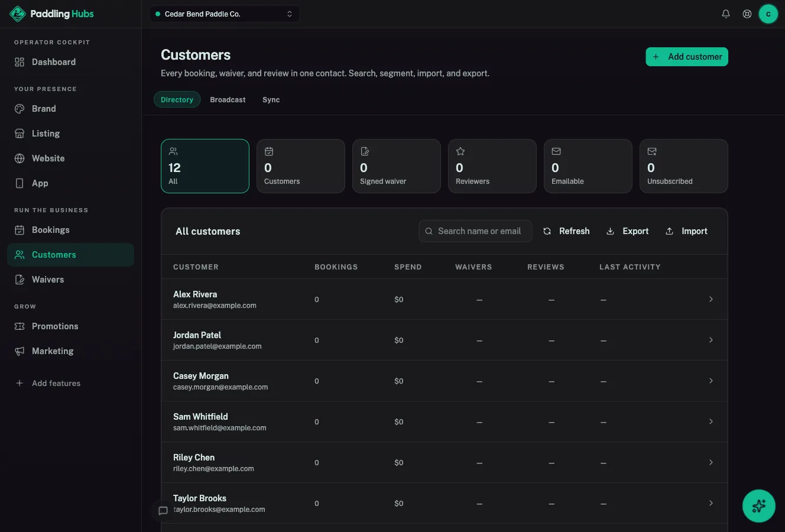The width and height of the screenshot is (785, 532).
Task: Click the Website globe icon
Action: [20, 158]
